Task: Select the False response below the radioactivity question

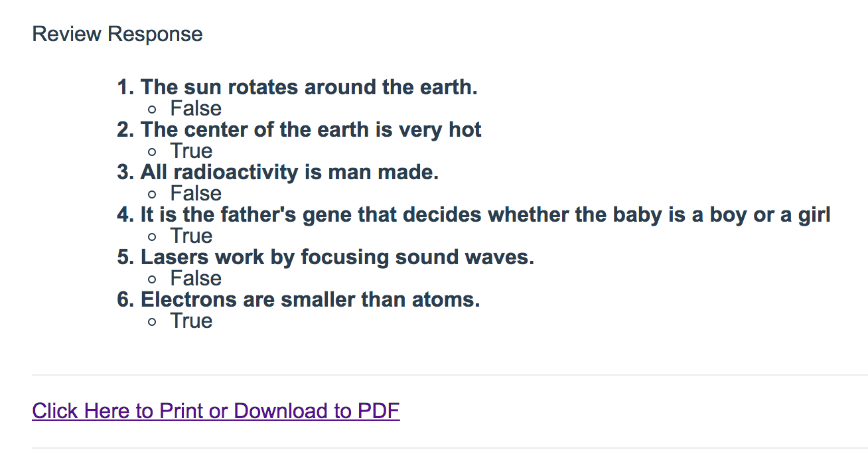Action: point(196,193)
